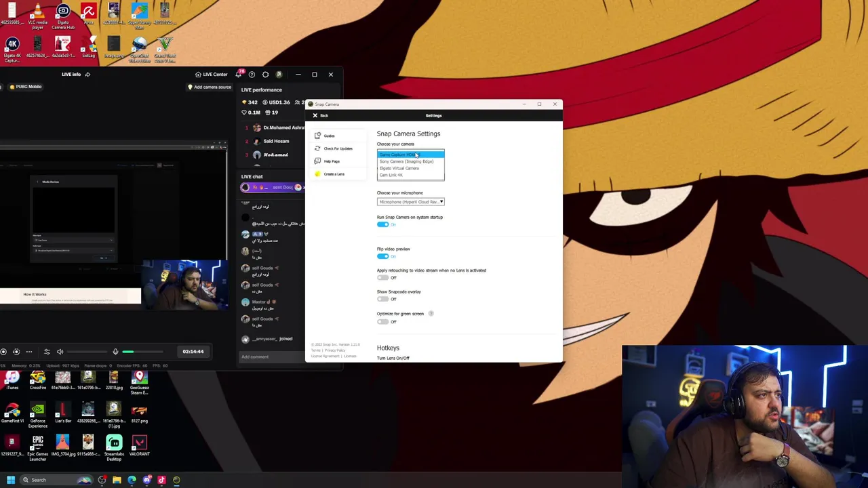The width and height of the screenshot is (868, 488).
Task: Open settings gear in LIVE Studio header
Action: point(265,75)
